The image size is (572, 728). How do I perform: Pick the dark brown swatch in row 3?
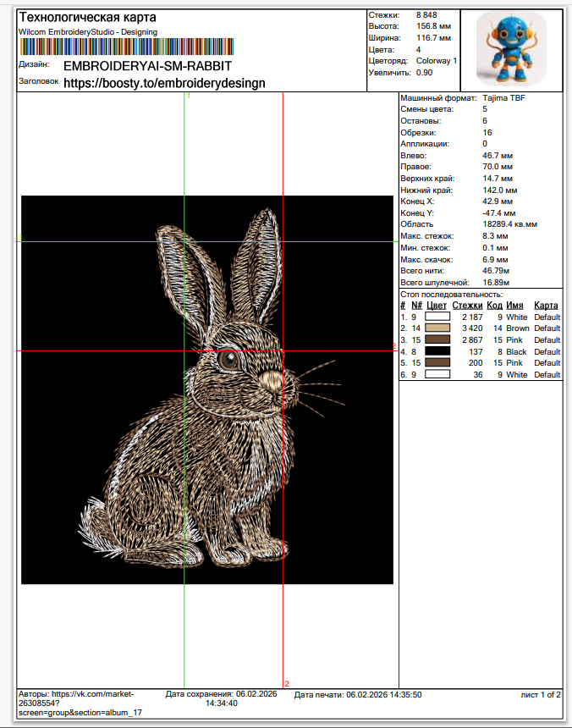click(437, 339)
